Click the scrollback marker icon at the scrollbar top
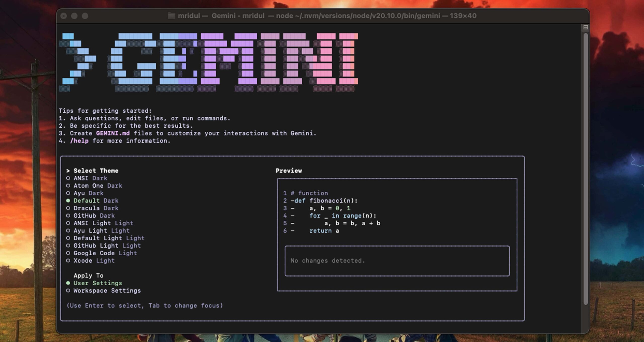Image resolution: width=644 pixels, height=342 pixels. pos(585,27)
